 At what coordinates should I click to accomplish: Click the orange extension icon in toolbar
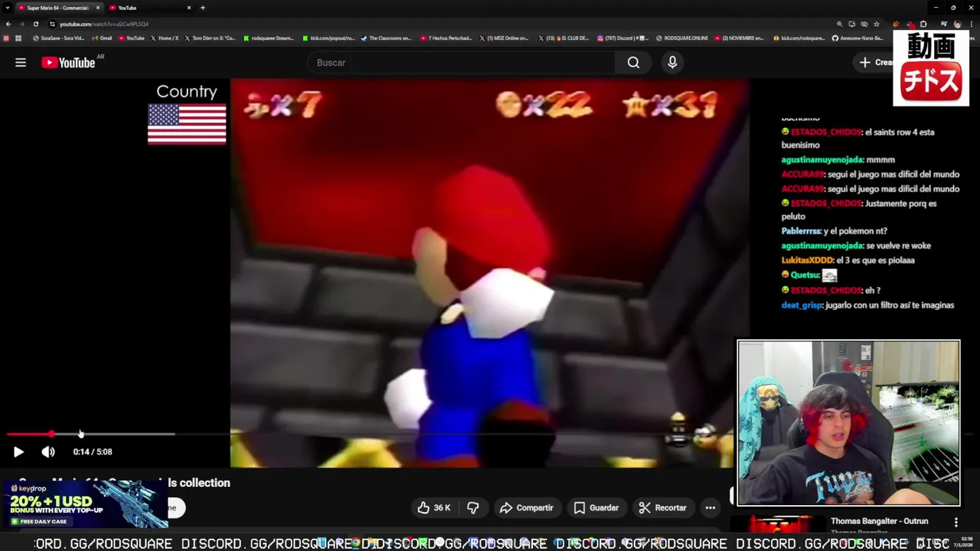pos(896,24)
